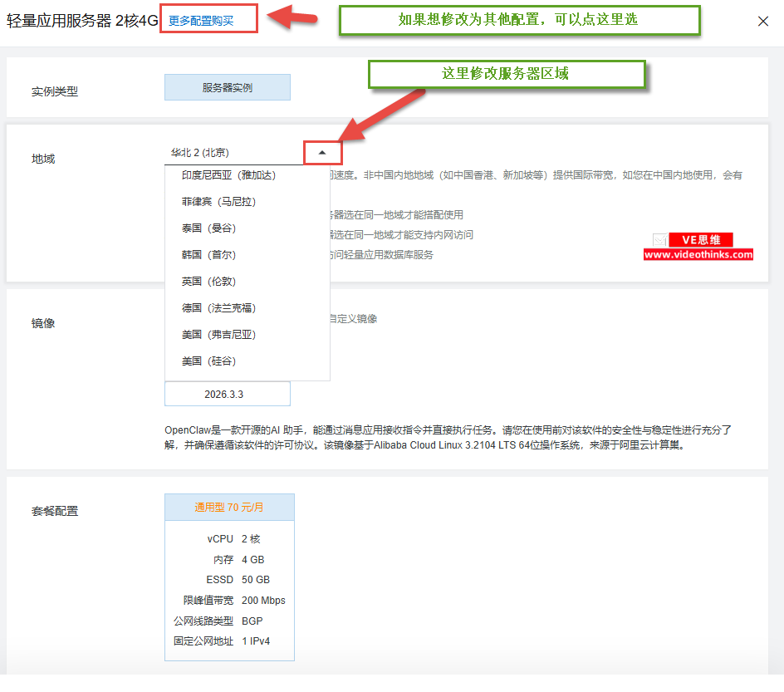Click the red VE思维 logo badge
Screen dimensions: 784x692
pos(700,240)
